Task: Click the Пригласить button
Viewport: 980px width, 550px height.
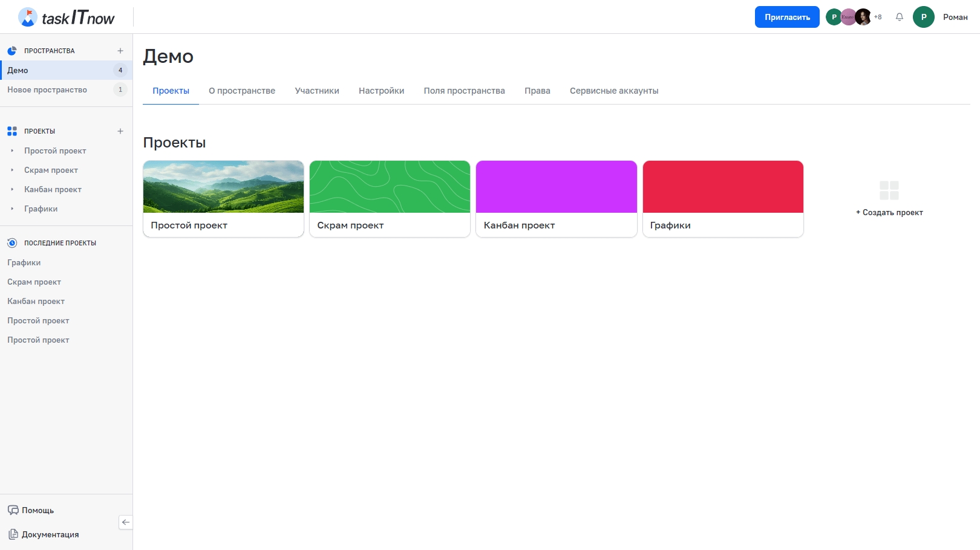Action: click(x=786, y=17)
